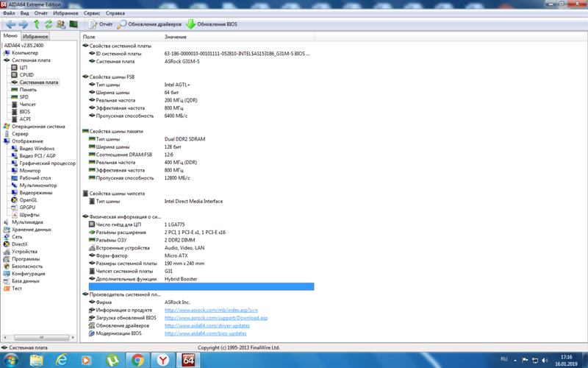Image resolution: width=588 pixels, height=368 pixels.
Task: Select Шрифты tree item
Action: (29, 215)
